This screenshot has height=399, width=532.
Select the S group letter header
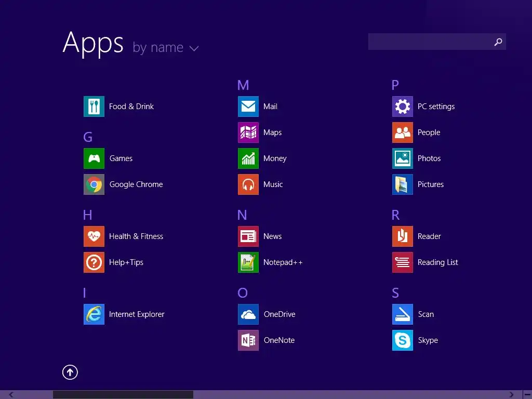click(395, 293)
